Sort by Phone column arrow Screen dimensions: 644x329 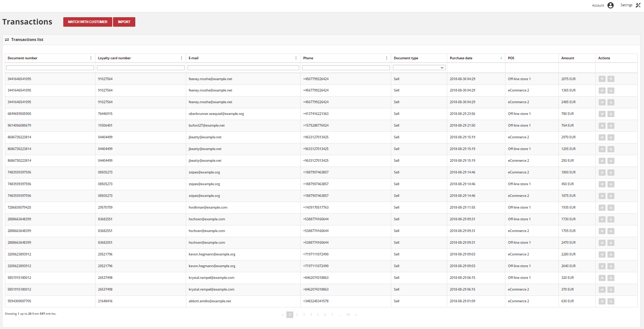(387, 58)
